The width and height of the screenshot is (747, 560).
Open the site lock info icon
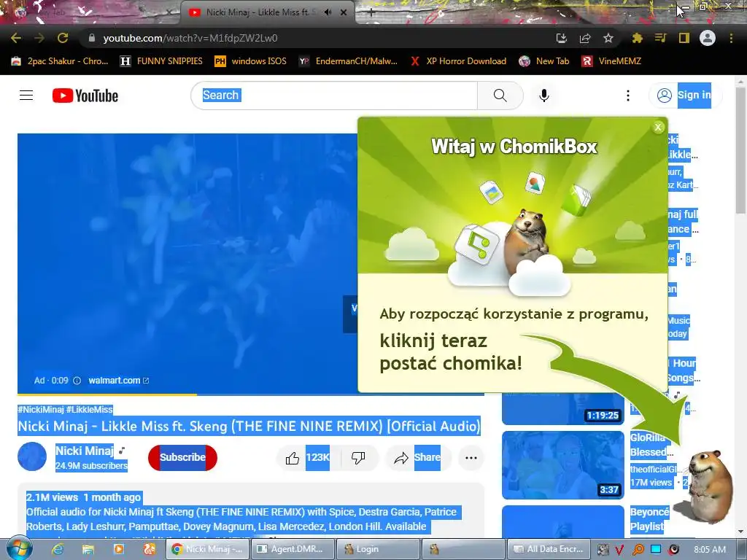92,38
